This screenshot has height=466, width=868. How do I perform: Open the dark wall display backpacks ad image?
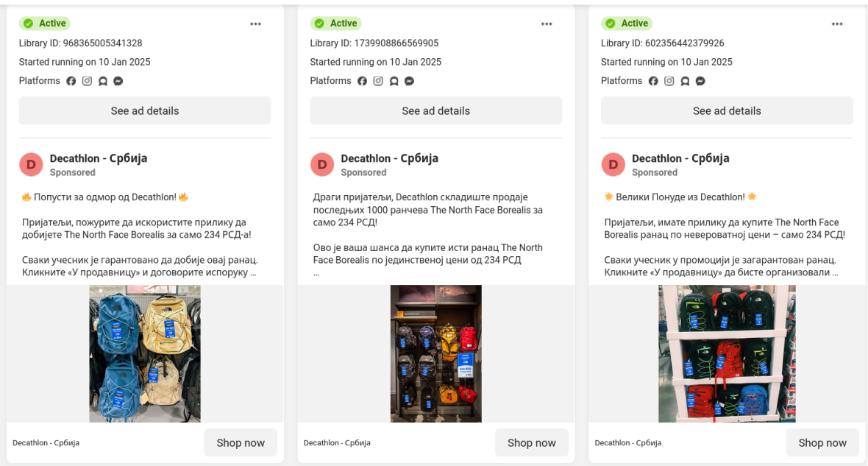[435, 353]
